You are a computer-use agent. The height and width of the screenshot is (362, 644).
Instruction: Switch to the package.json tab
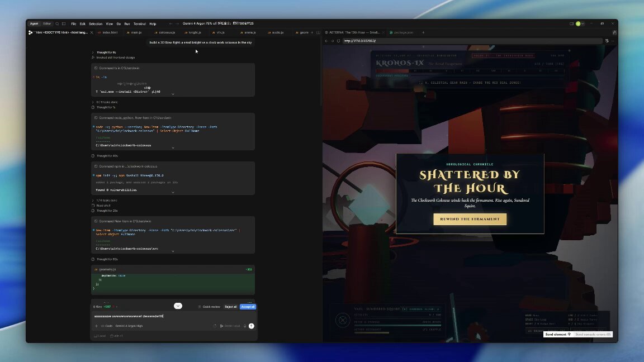click(402, 32)
